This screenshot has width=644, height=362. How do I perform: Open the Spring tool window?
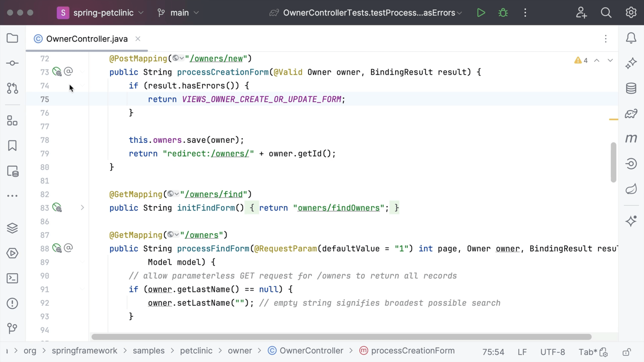pyautogui.click(x=631, y=189)
